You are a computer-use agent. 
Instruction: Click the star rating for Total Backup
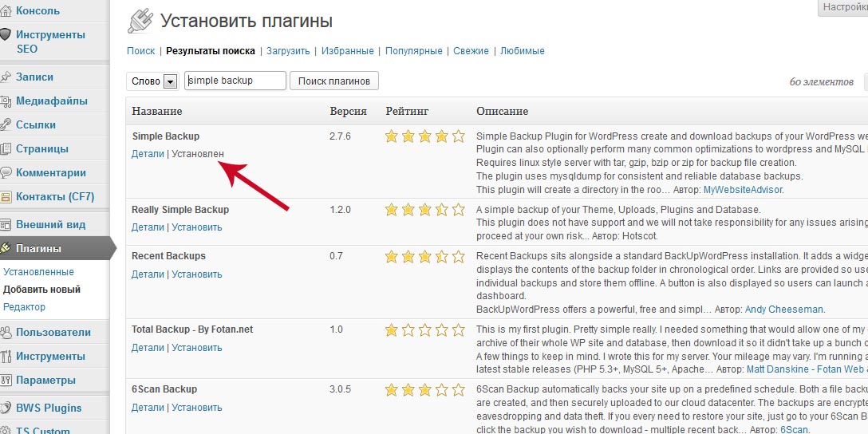424,330
